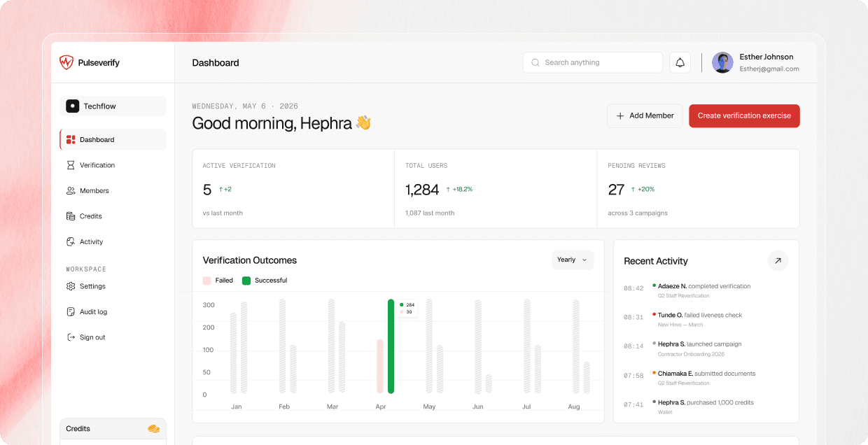
Task: Click the Aug label on chart axis
Action: [574, 407]
